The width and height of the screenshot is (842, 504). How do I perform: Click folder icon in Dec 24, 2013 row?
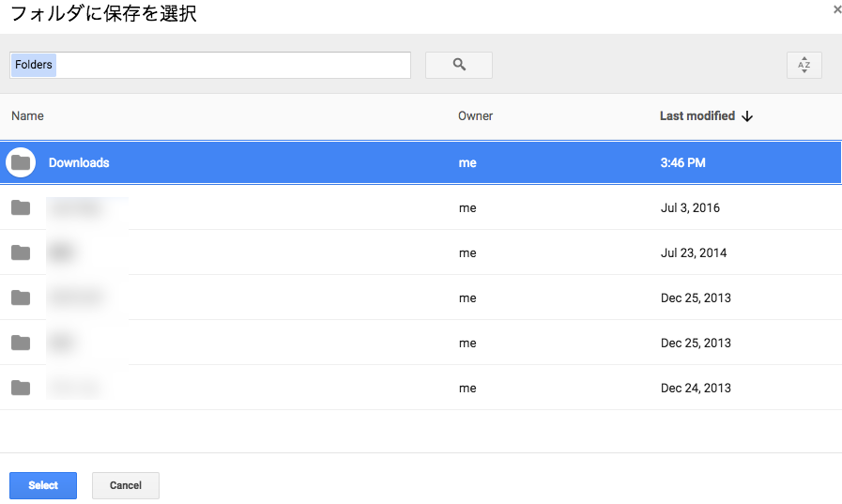pos(21,388)
